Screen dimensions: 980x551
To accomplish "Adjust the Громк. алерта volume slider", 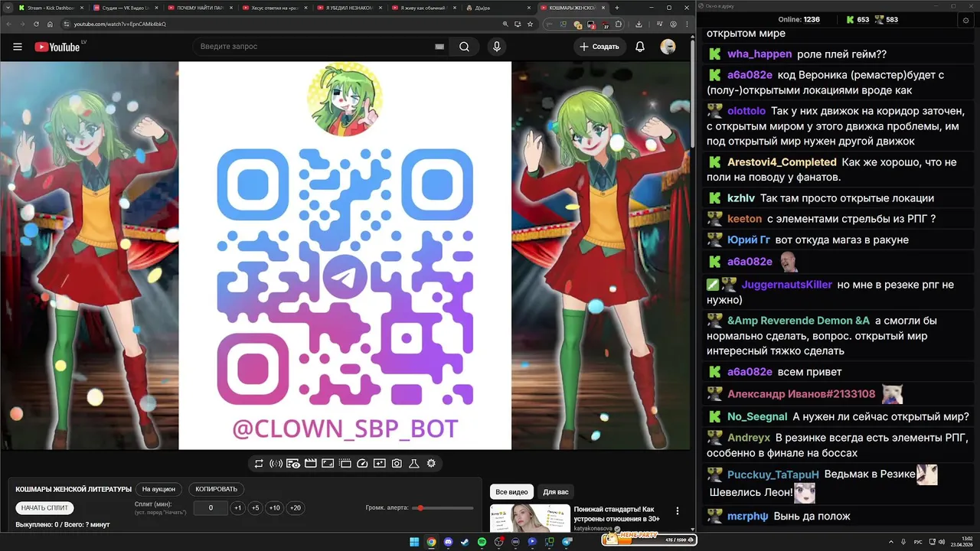I will click(443, 508).
